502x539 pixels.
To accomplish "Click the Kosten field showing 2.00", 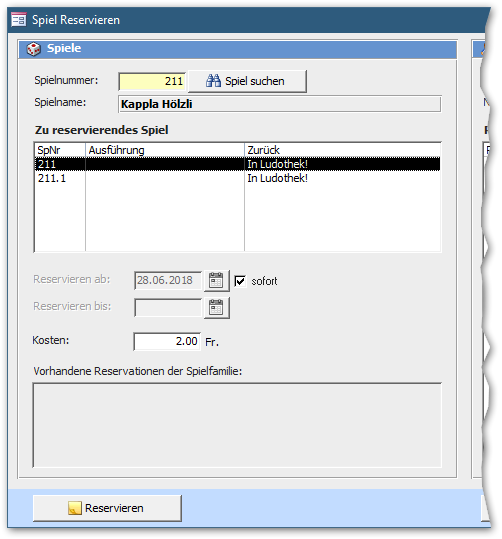I will [167, 341].
